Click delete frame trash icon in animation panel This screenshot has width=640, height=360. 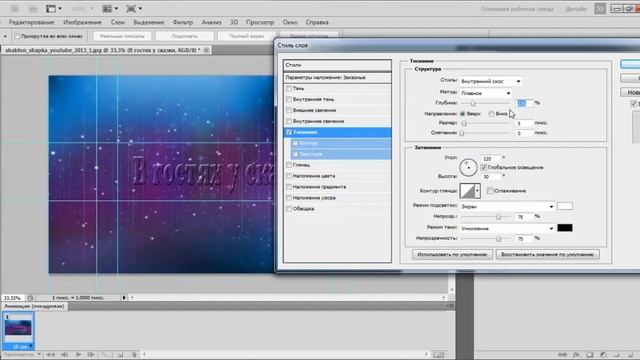(134, 355)
